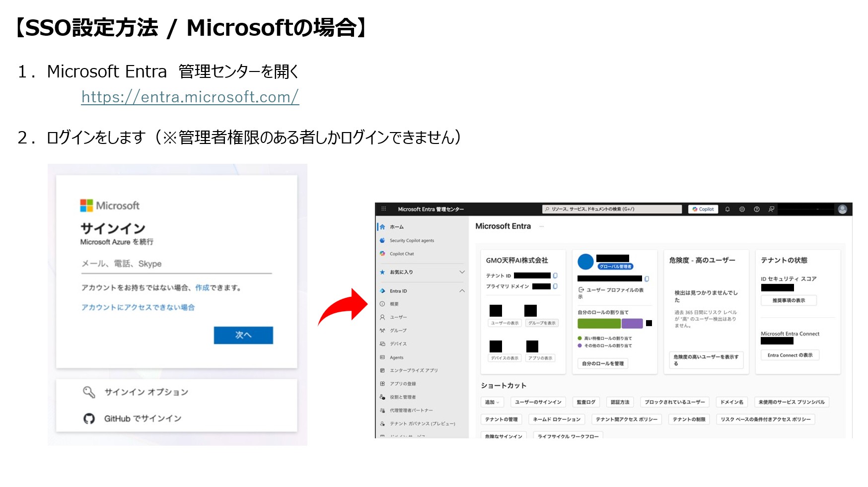The height and width of the screenshot is (487, 868).
Task: Click the Copilot button in header
Action: pyautogui.click(x=703, y=209)
